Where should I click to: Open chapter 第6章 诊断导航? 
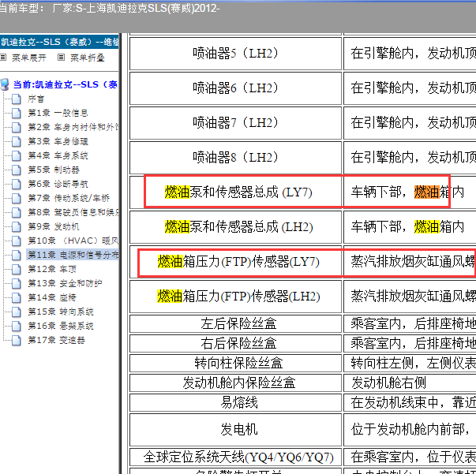click(x=58, y=184)
